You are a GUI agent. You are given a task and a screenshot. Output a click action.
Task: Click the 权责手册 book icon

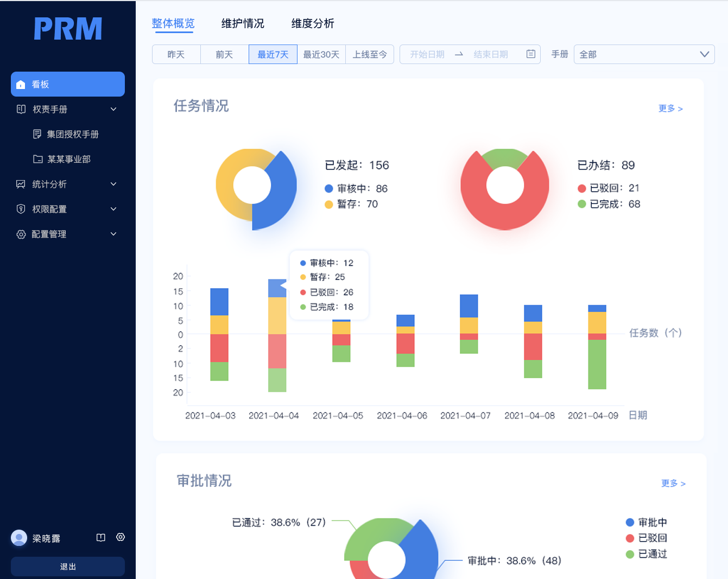click(x=21, y=109)
